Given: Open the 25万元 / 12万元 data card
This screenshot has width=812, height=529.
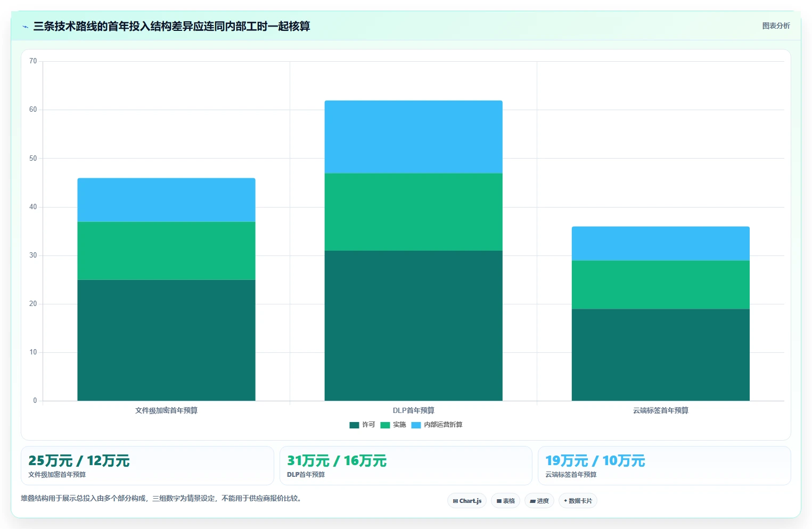Looking at the screenshot, I should 147,466.
